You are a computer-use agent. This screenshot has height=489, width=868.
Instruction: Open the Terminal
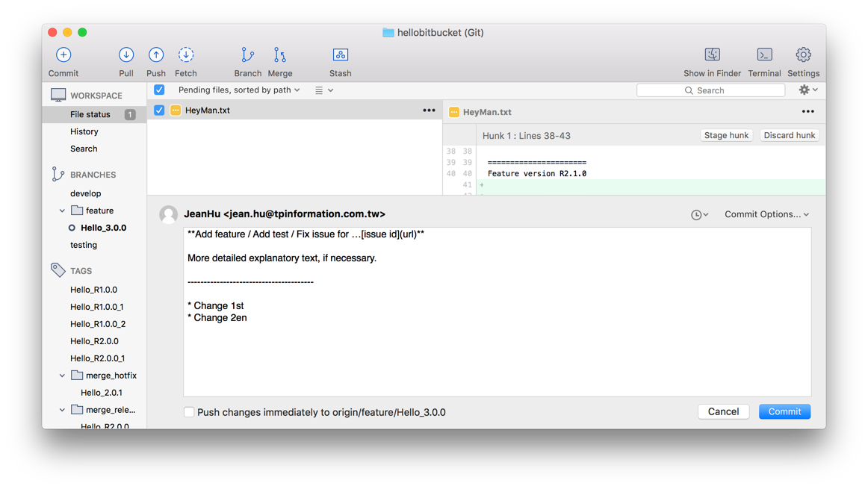(764, 54)
